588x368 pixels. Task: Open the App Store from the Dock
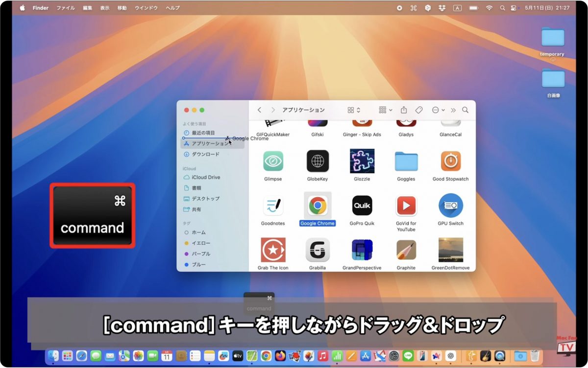[x=366, y=356]
